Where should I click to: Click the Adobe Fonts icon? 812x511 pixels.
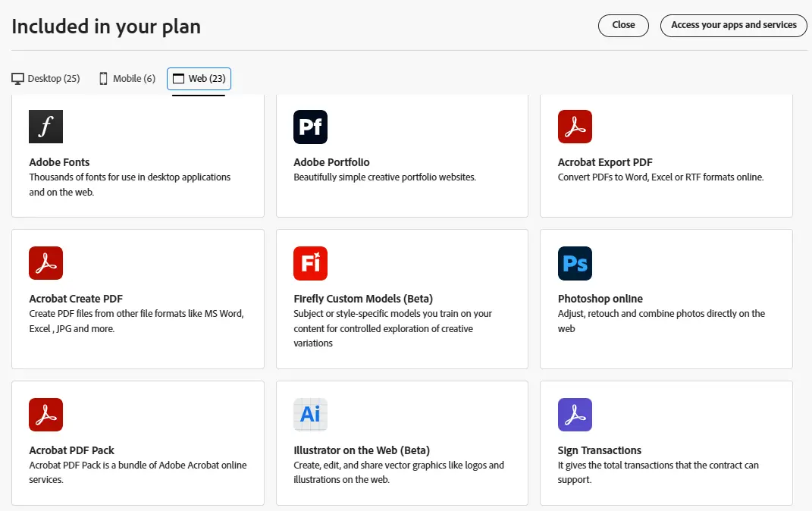46,127
